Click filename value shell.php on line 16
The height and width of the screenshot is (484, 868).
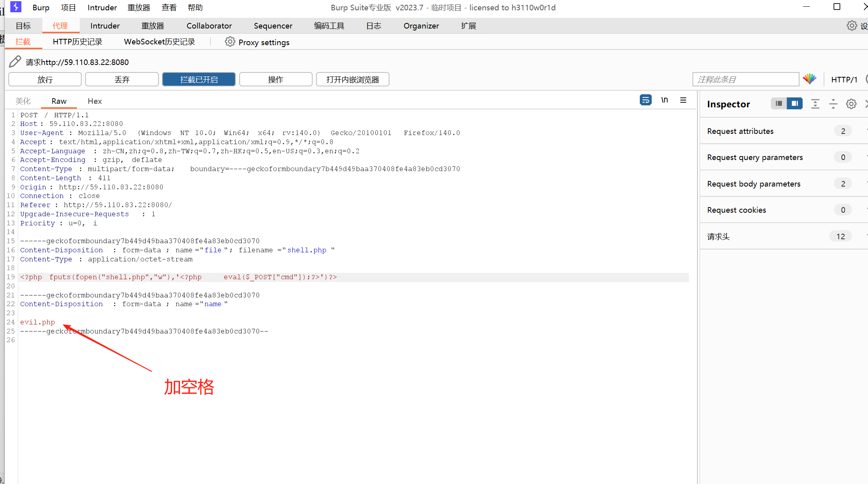click(x=307, y=250)
